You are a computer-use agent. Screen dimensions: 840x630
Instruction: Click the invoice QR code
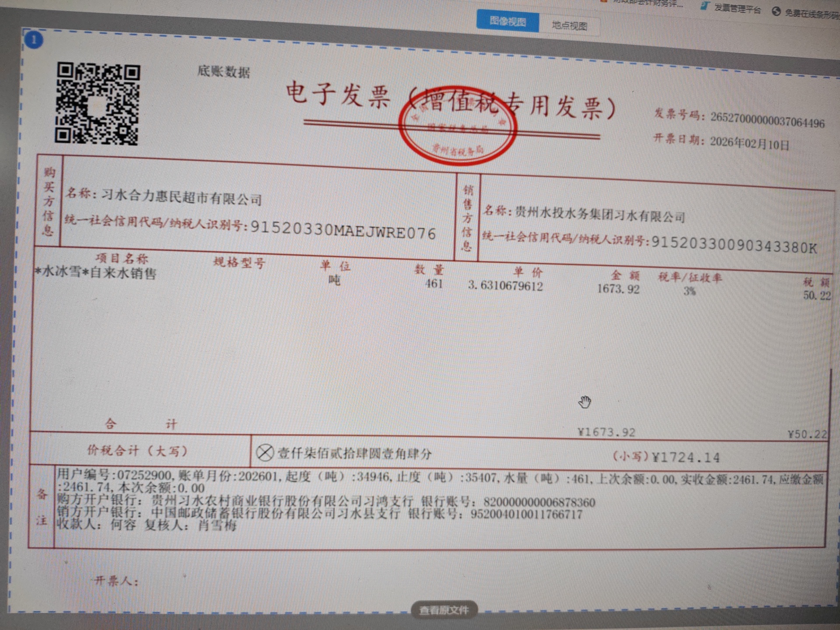tap(97, 104)
